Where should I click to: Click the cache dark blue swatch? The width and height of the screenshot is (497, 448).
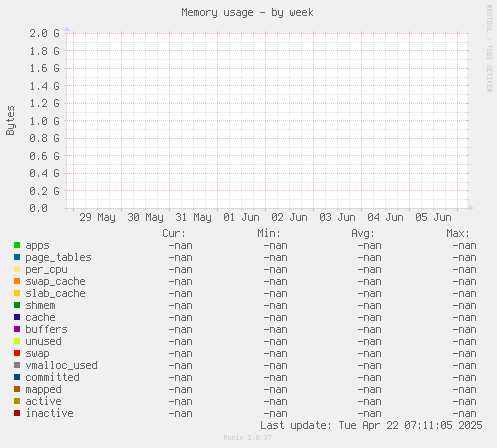click(17, 317)
